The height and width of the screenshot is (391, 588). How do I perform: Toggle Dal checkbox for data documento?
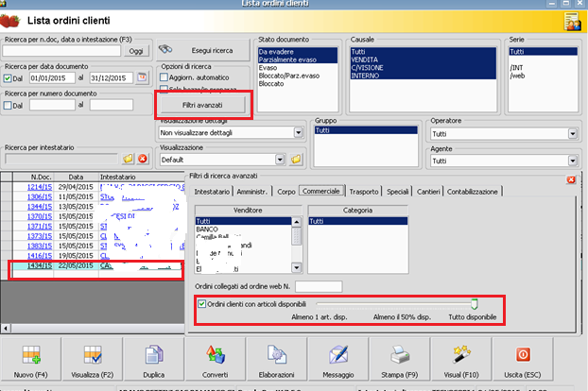[x=8, y=78]
